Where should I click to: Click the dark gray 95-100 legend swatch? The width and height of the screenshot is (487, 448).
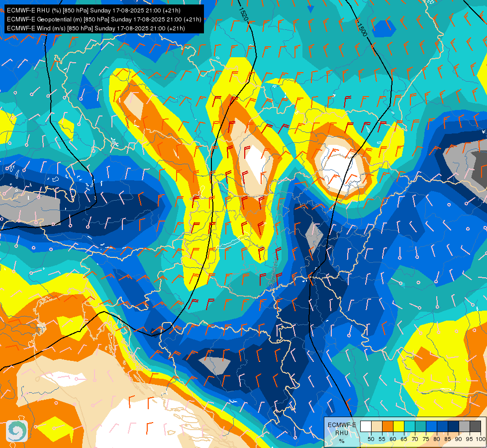pyautogui.click(x=475, y=426)
